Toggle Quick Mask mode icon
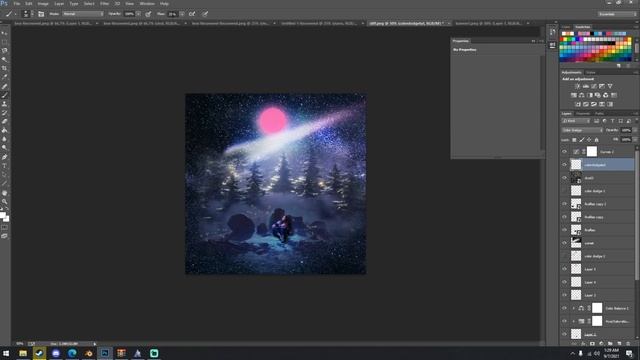The height and width of the screenshot is (360, 640). 4,227
